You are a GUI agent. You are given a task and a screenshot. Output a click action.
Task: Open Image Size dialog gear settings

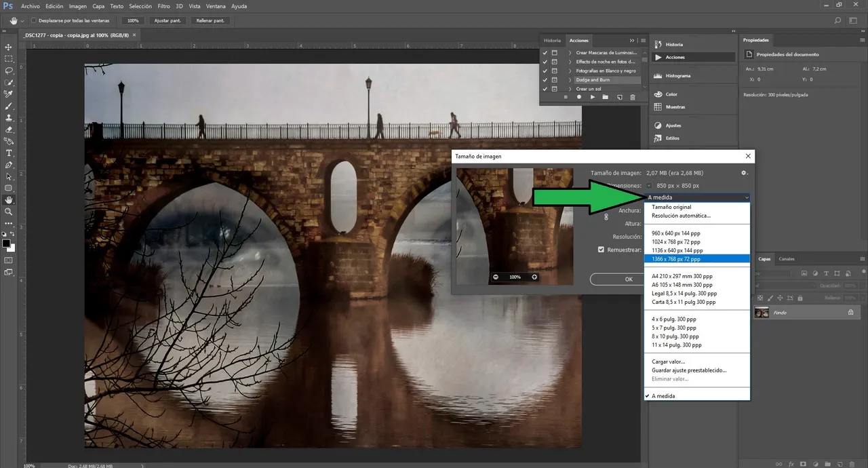(x=745, y=173)
